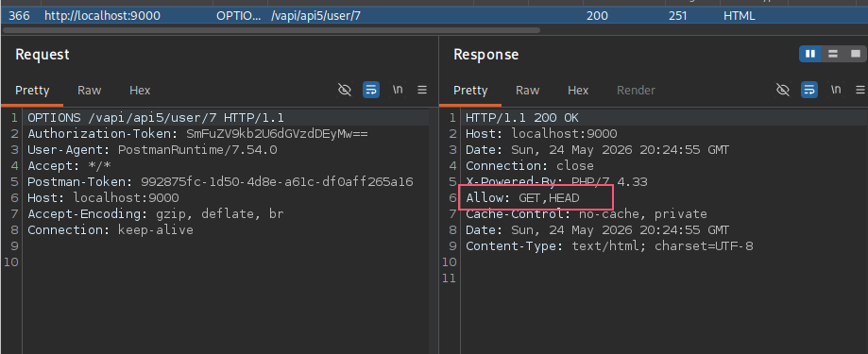Click the request Host: localhost:9000 line
The width and height of the screenshot is (868, 354).
[x=103, y=197]
